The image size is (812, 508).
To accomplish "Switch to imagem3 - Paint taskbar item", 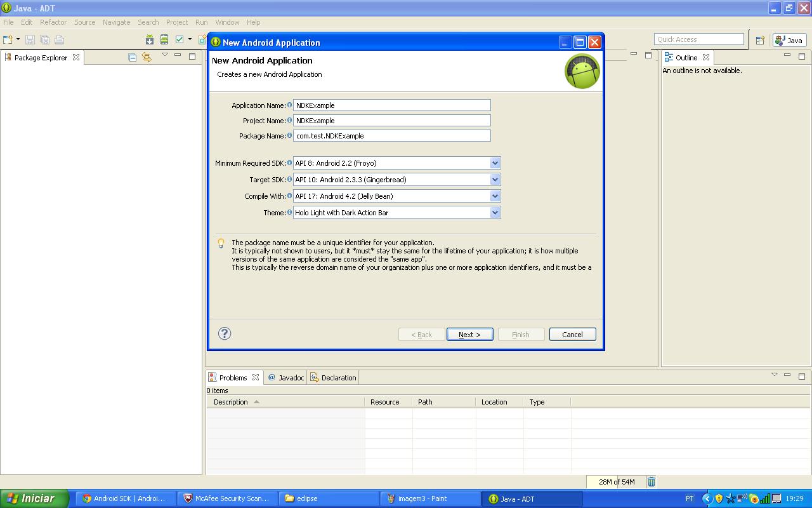I will tap(431, 498).
